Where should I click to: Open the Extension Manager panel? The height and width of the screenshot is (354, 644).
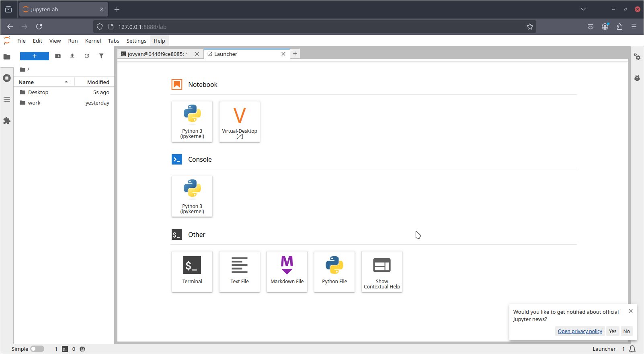7,121
